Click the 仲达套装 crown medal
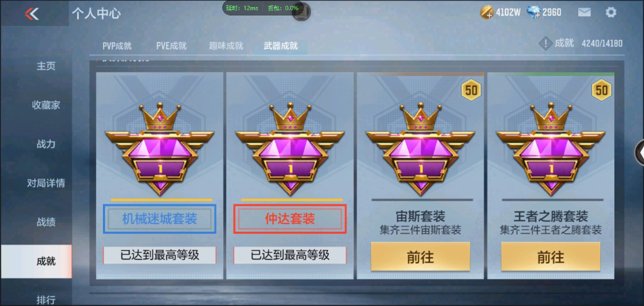644x306 pixels. 290,149
